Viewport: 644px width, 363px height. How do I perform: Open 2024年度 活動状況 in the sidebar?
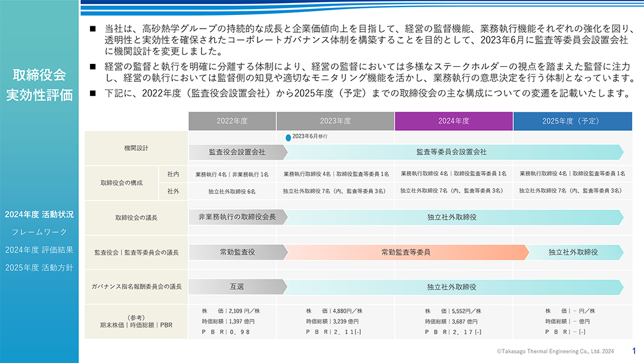[39, 214]
